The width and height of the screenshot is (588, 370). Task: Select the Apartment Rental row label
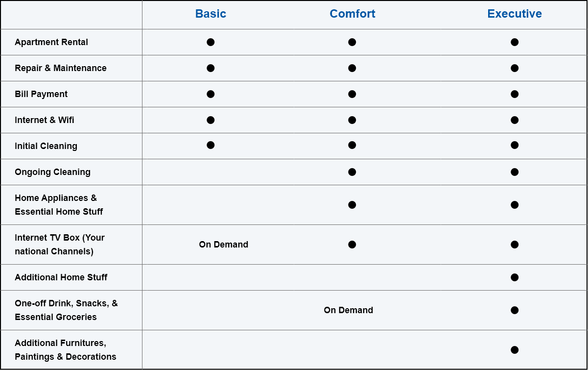coord(51,42)
